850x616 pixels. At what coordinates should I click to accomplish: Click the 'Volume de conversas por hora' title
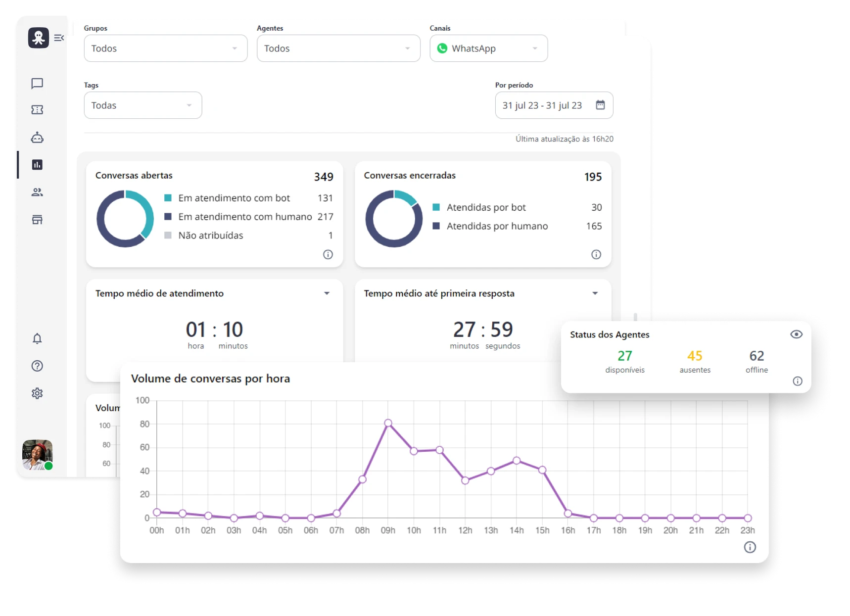point(210,379)
